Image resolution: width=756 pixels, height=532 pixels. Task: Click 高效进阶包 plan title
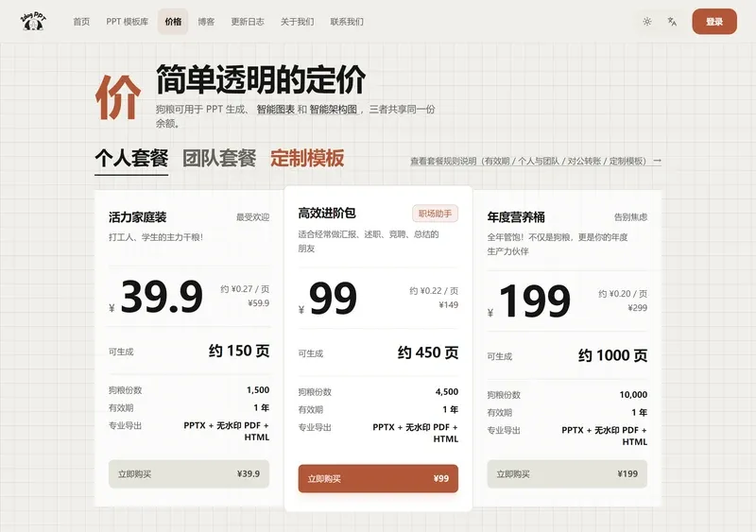click(x=327, y=214)
